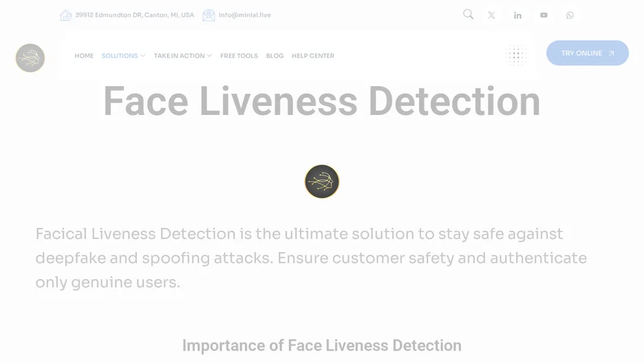Expand the Take In Action chevron
This screenshot has height=363, width=644.
pyautogui.click(x=209, y=56)
